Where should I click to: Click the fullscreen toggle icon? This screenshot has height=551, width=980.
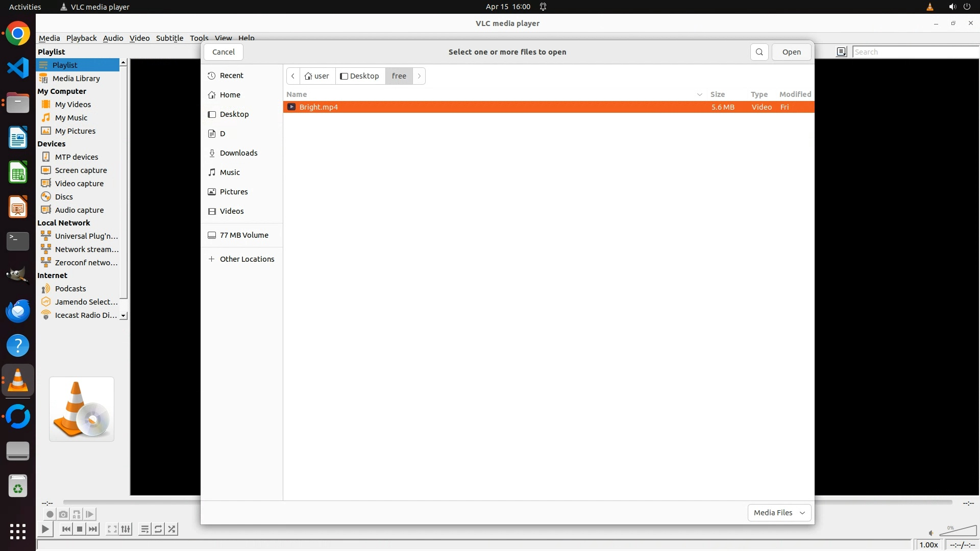tap(112, 529)
